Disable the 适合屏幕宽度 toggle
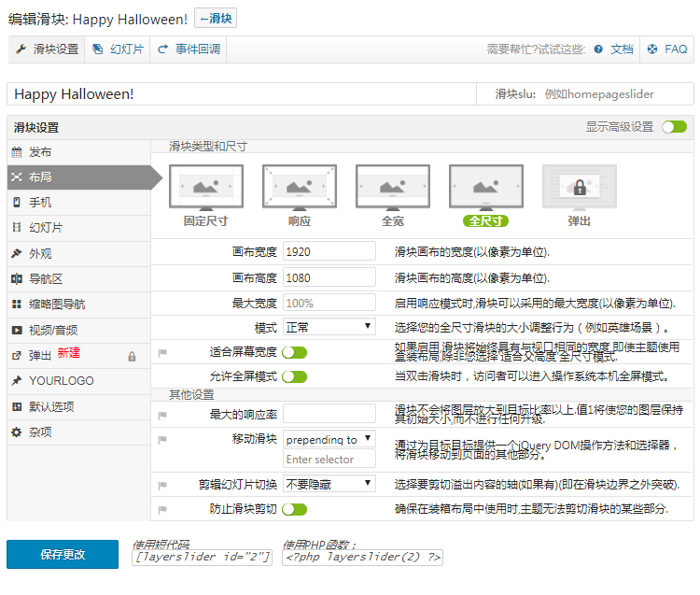 pos(295,352)
